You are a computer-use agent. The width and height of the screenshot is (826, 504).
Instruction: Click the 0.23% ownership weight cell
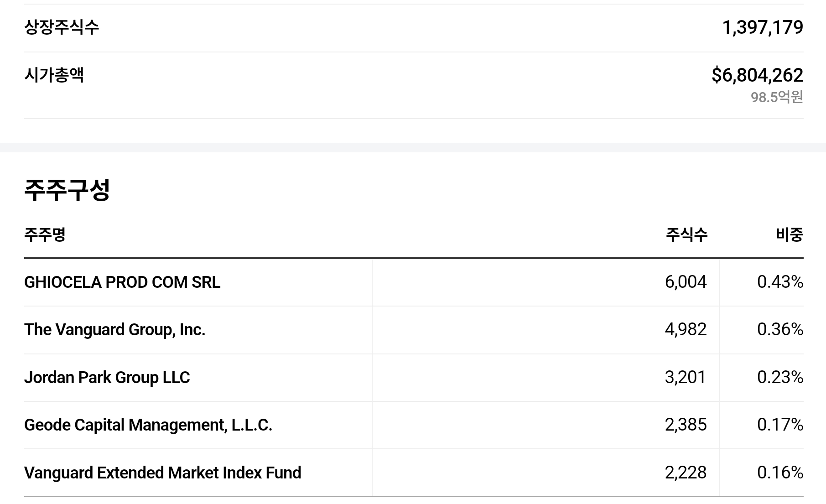pyautogui.click(x=780, y=377)
